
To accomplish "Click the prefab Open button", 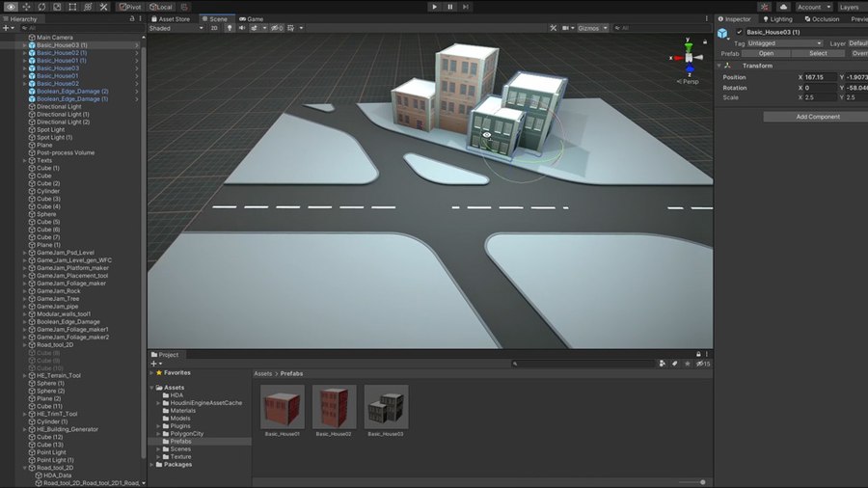I will (766, 54).
